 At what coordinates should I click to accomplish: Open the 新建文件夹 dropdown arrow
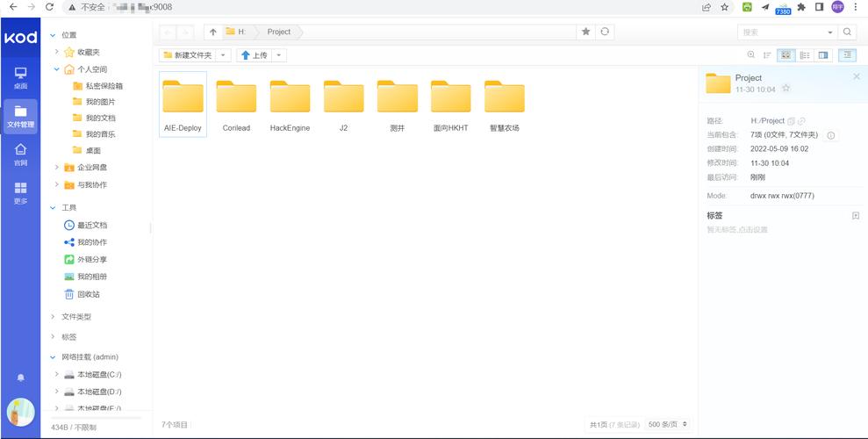tap(223, 55)
